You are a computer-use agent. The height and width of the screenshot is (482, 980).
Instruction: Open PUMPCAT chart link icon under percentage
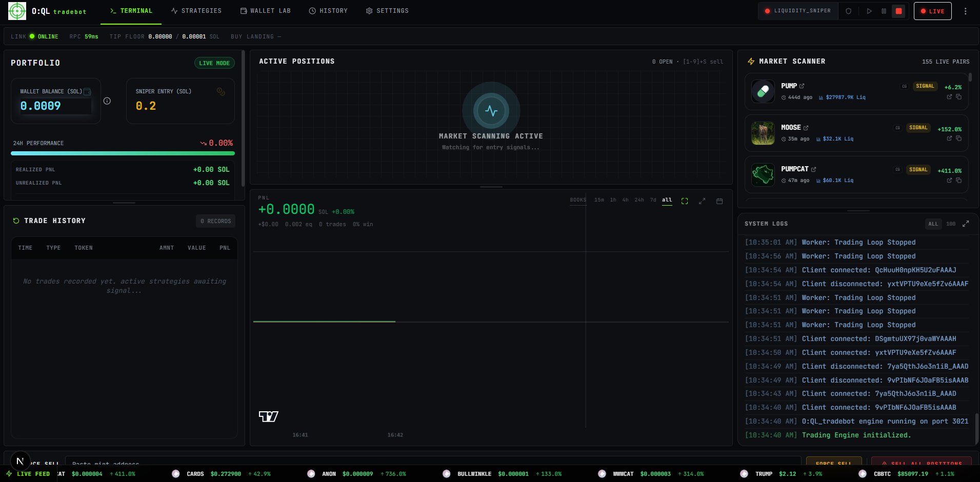click(949, 180)
